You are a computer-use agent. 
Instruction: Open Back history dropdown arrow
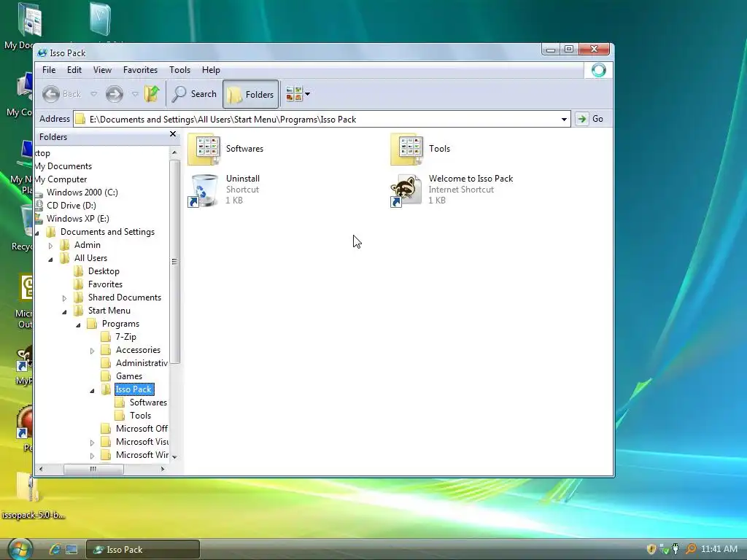pos(94,94)
